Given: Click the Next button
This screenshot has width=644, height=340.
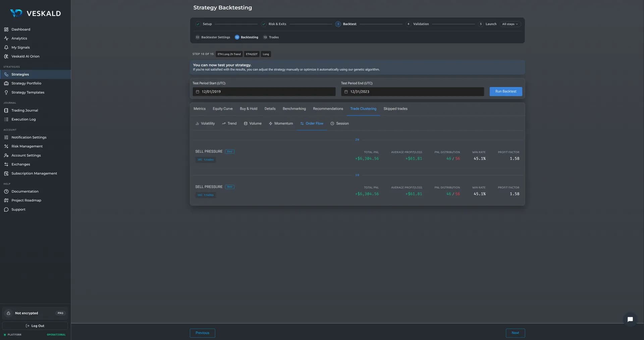Looking at the screenshot, I should tap(515, 333).
